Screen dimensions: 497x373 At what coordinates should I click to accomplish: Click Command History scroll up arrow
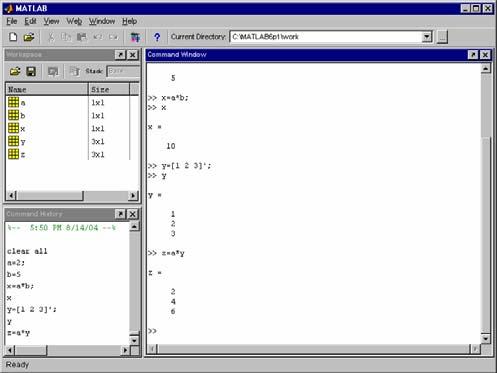134,227
